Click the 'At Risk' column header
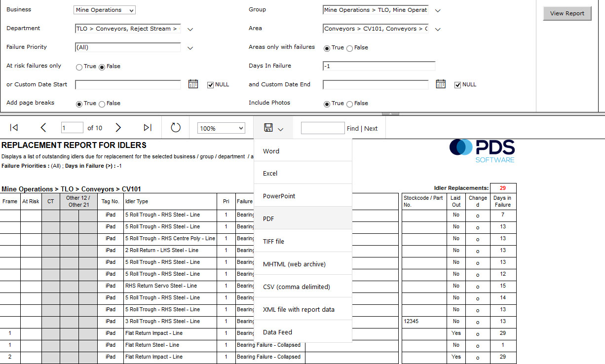The height and width of the screenshot is (364, 605). [x=31, y=201]
